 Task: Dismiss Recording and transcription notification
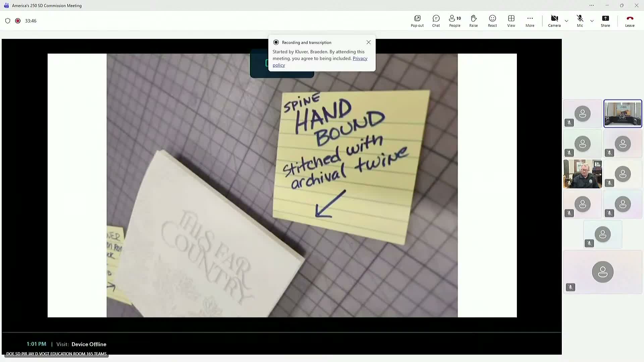tap(368, 42)
